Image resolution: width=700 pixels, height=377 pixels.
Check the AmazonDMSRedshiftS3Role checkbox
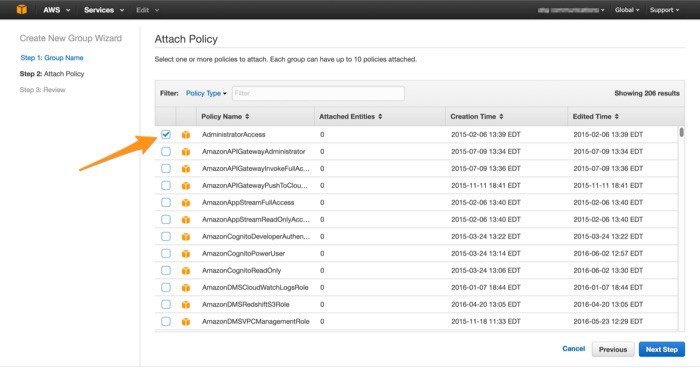[x=166, y=304]
